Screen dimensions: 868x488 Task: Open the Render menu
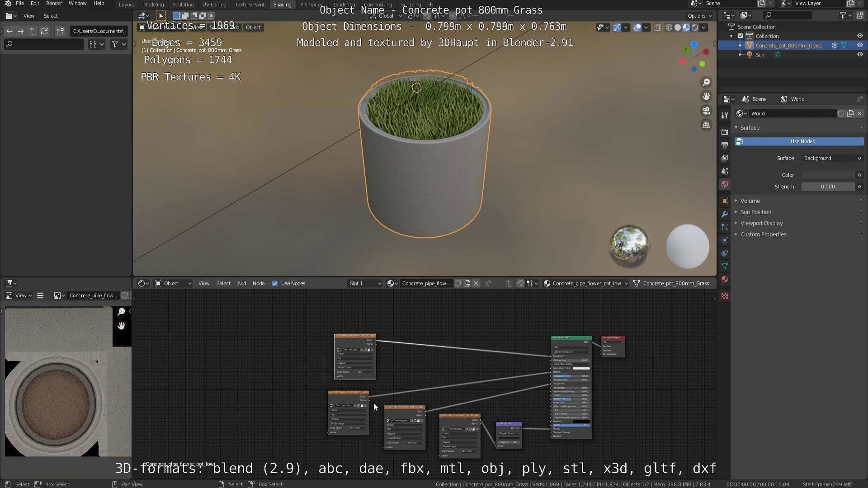tap(54, 4)
